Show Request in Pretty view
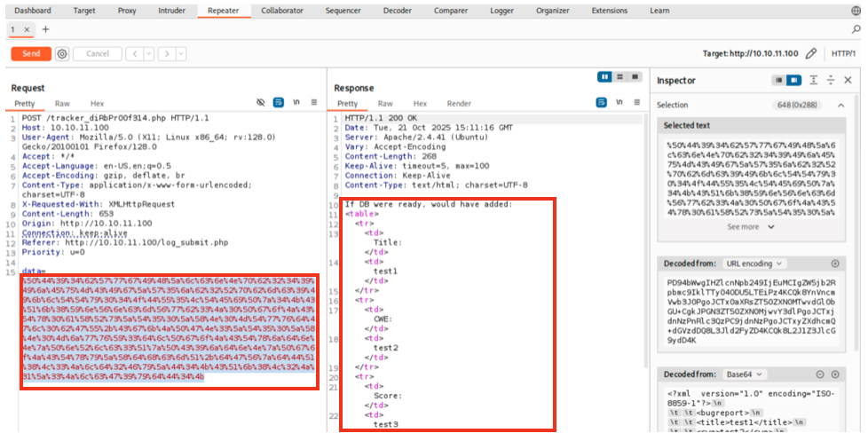The height and width of the screenshot is (441, 868). 24,104
